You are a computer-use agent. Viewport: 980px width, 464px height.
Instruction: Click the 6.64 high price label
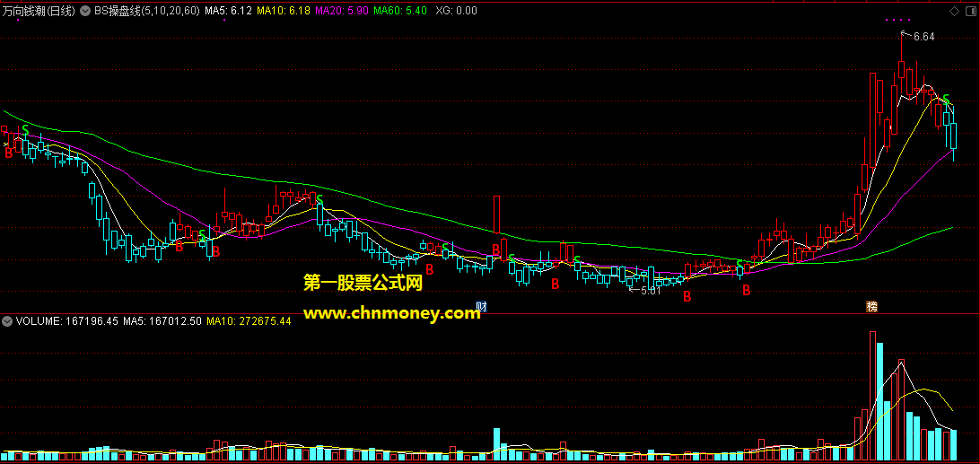923,37
